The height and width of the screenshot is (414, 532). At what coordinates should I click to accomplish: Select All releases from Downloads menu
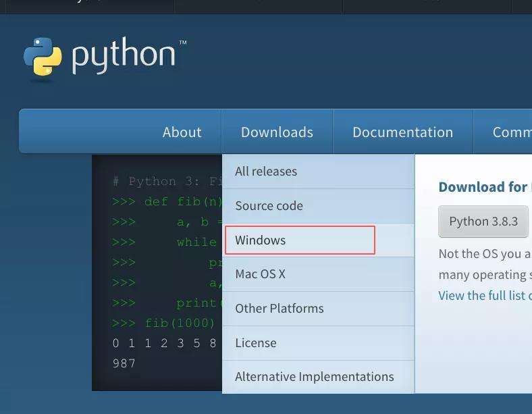click(266, 172)
